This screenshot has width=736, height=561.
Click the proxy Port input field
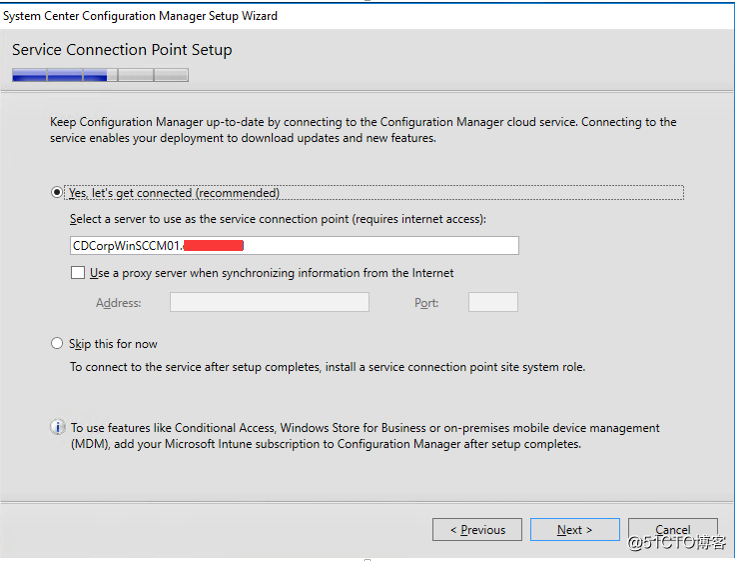click(x=493, y=302)
